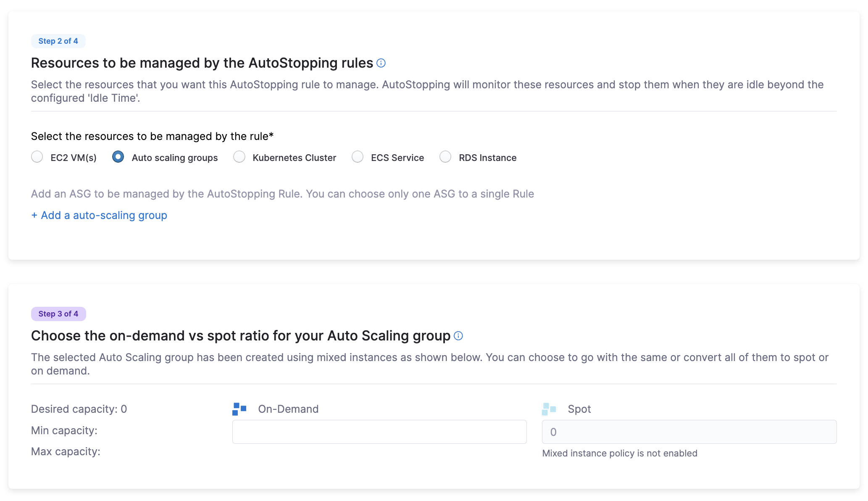Image resolution: width=868 pixels, height=501 pixels.
Task: Click info icon beside Resources heading
Action: click(x=381, y=63)
